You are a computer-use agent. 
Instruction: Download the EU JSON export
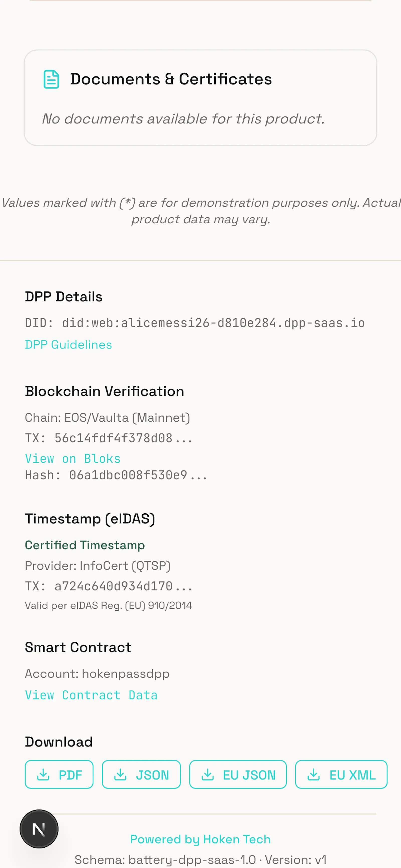click(x=238, y=775)
